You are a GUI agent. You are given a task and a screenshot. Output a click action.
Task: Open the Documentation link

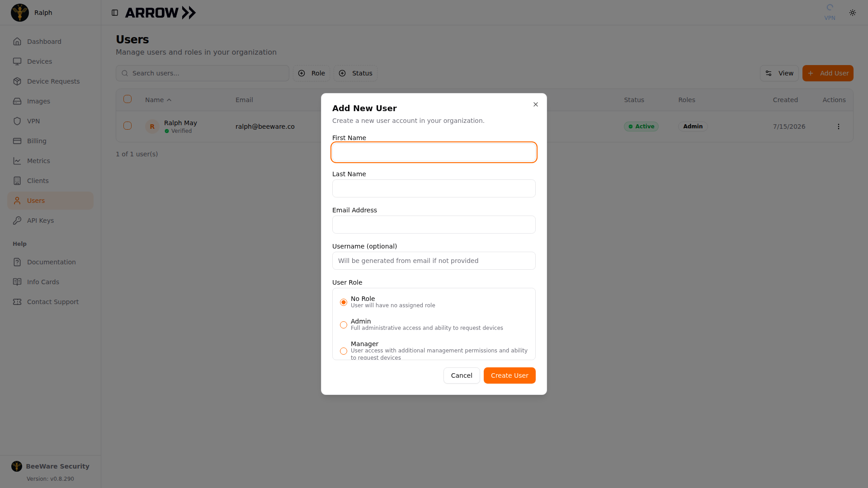pos(51,262)
